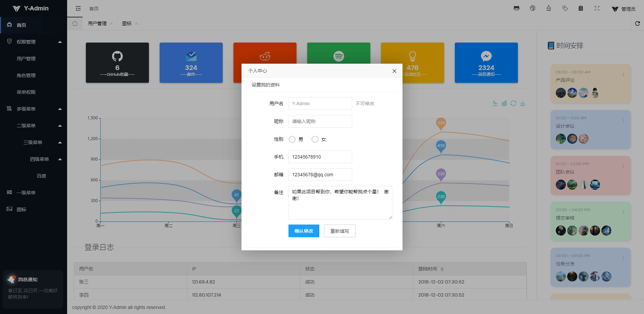Download the chart using the download icon

point(523,103)
